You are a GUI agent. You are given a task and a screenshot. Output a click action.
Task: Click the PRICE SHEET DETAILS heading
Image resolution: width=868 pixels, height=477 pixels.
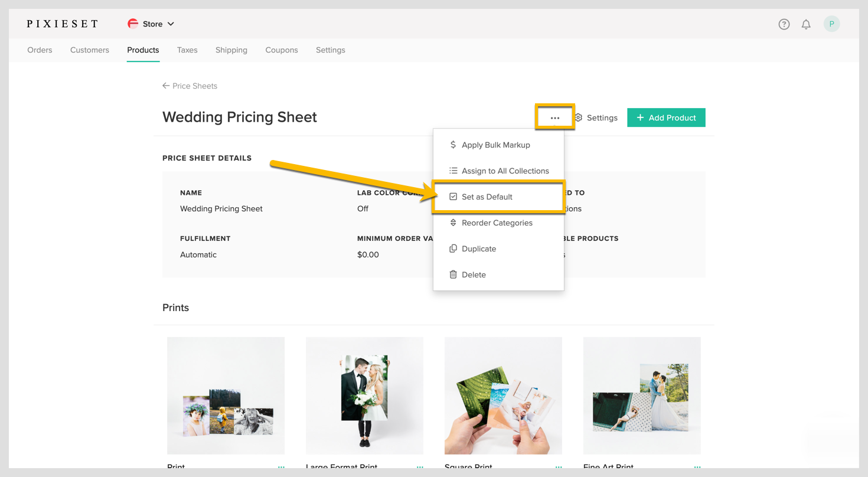[x=207, y=158]
